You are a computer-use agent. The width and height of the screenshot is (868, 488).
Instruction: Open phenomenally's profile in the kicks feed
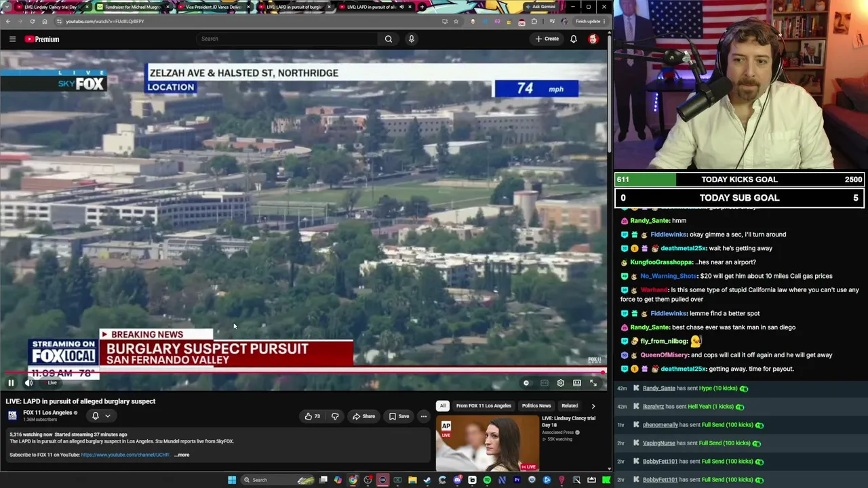[660, 425]
